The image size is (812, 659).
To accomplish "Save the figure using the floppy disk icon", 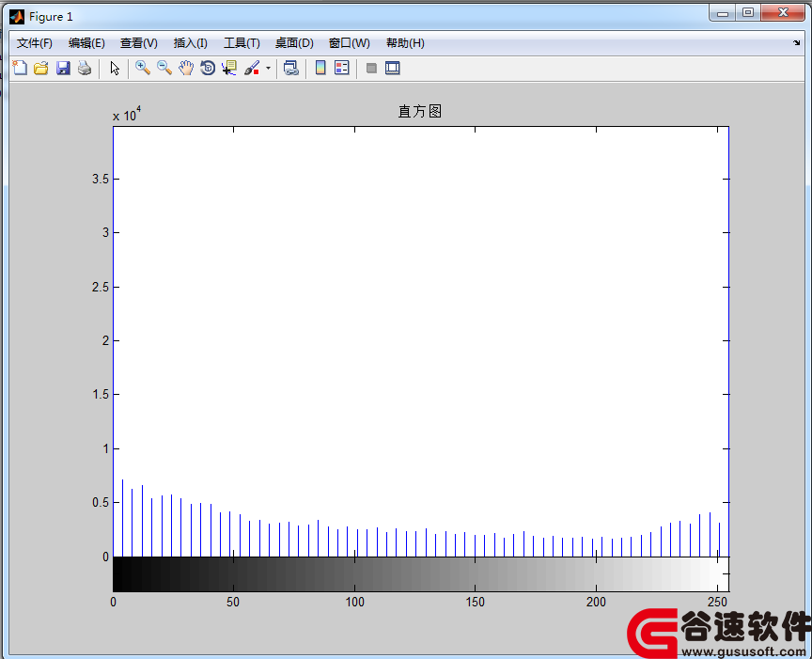I will click(63, 68).
